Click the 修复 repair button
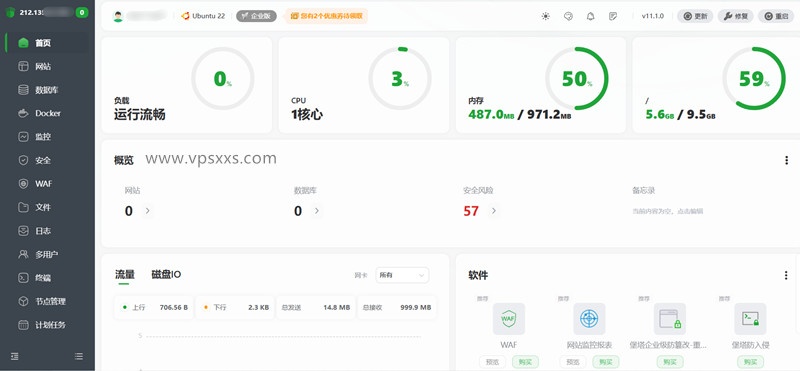 pyautogui.click(x=735, y=16)
